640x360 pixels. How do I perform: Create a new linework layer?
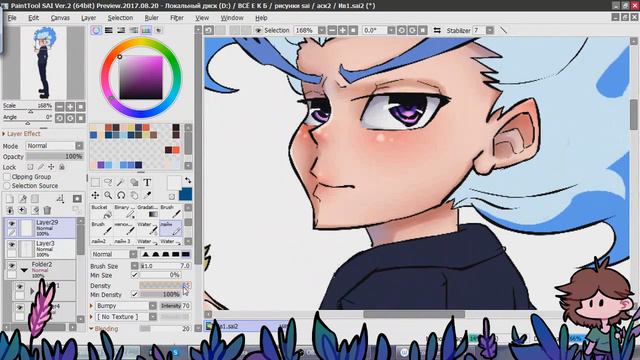(x=22, y=199)
